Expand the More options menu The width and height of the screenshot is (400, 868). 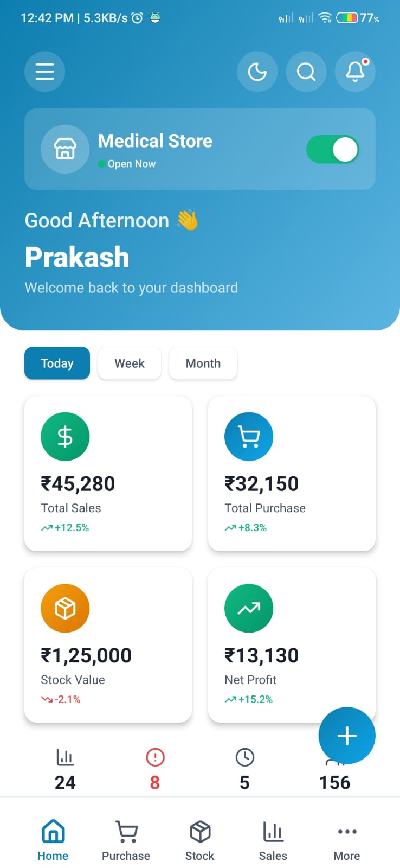(x=347, y=840)
